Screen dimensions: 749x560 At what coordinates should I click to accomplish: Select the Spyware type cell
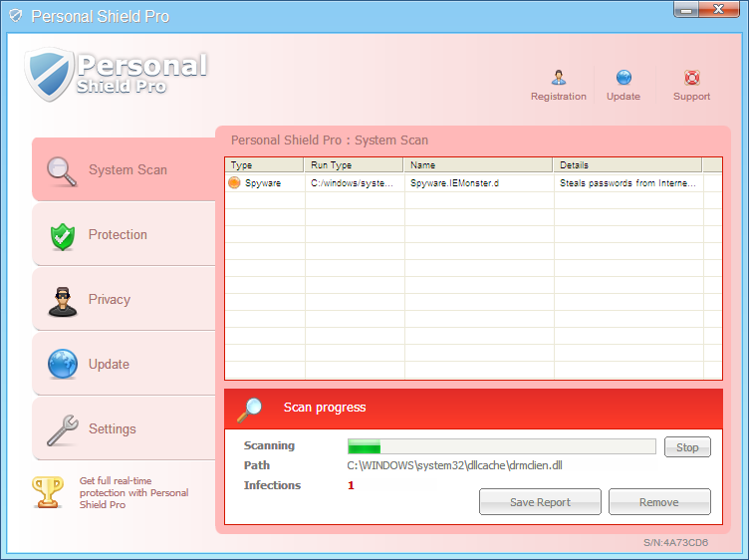[264, 183]
